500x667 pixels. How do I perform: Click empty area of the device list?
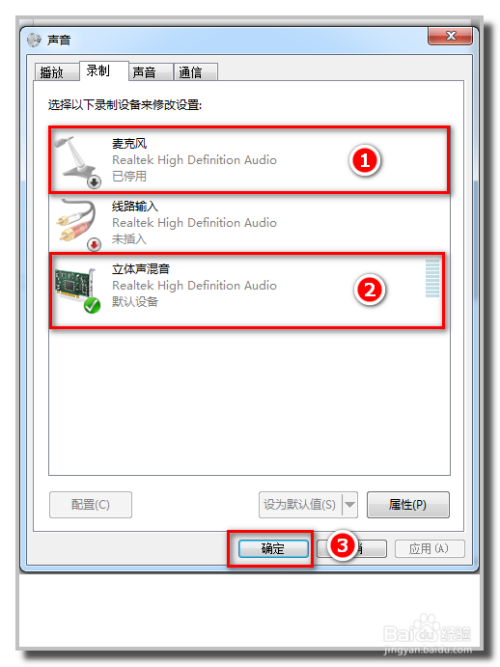(x=249, y=400)
